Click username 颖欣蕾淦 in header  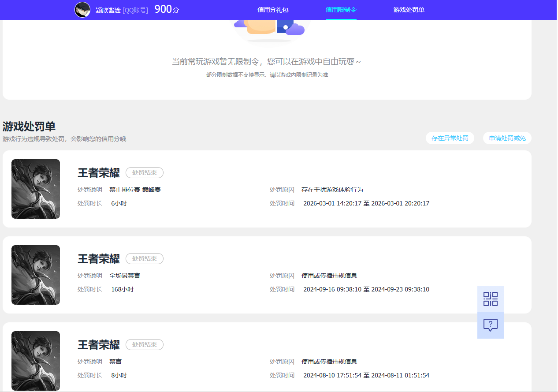click(108, 10)
